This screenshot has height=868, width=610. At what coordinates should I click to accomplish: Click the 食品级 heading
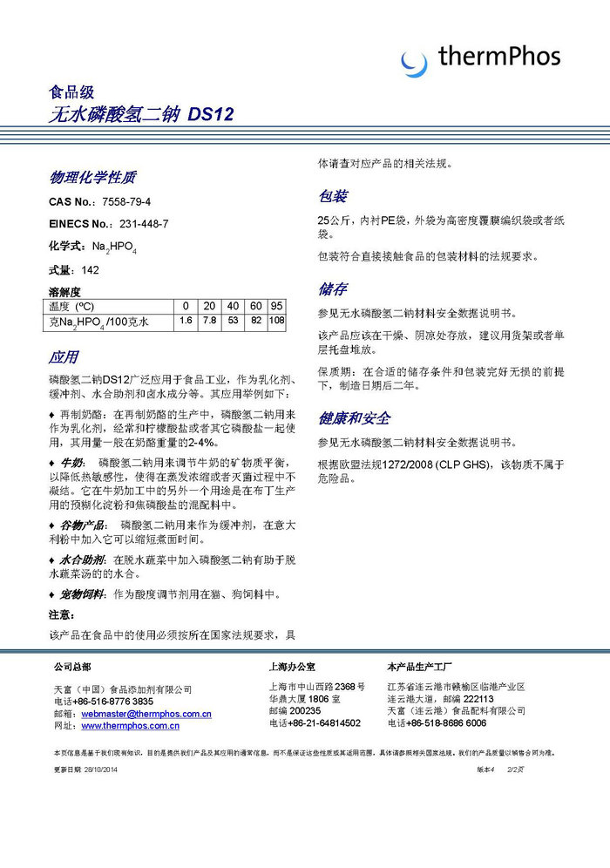(71, 92)
